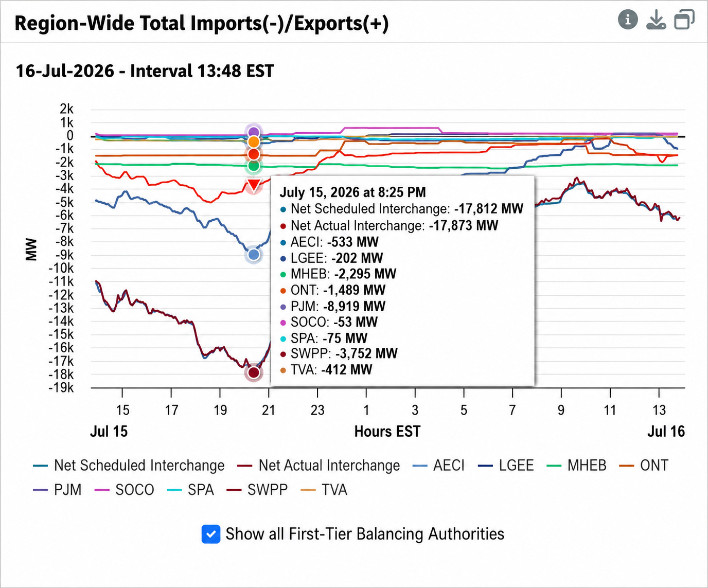The image size is (708, 588).
Task: Click the interval text 16-Jul-2026 13:48 EST
Action: click(145, 71)
